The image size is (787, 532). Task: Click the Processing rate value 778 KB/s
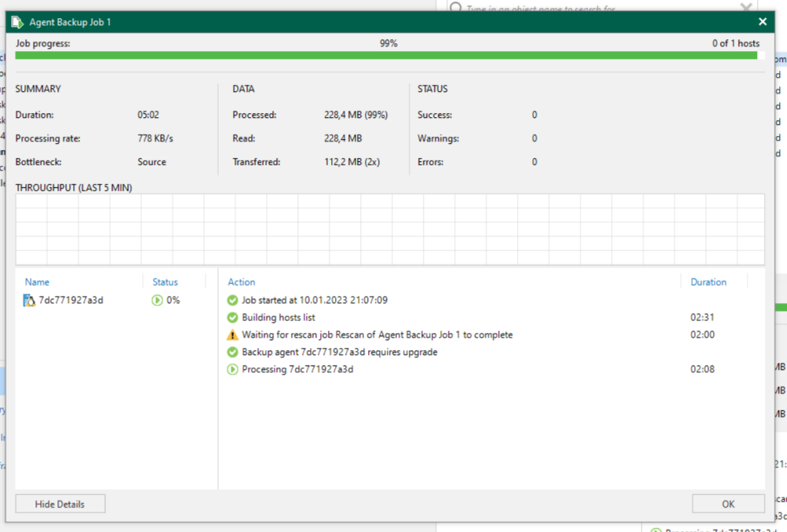pos(155,139)
